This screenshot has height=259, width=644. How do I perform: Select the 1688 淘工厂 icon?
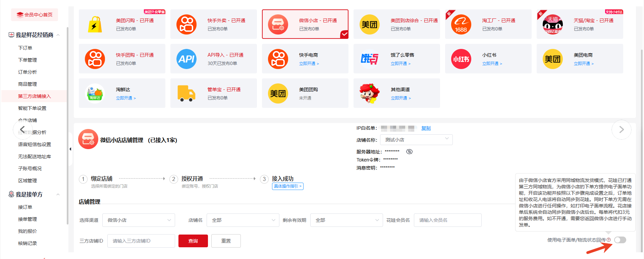[x=461, y=24]
